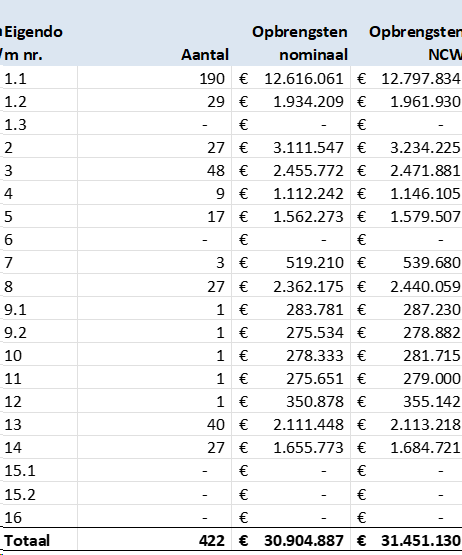
Task: Select NCW amount 2.113.218
Action: click(425, 425)
